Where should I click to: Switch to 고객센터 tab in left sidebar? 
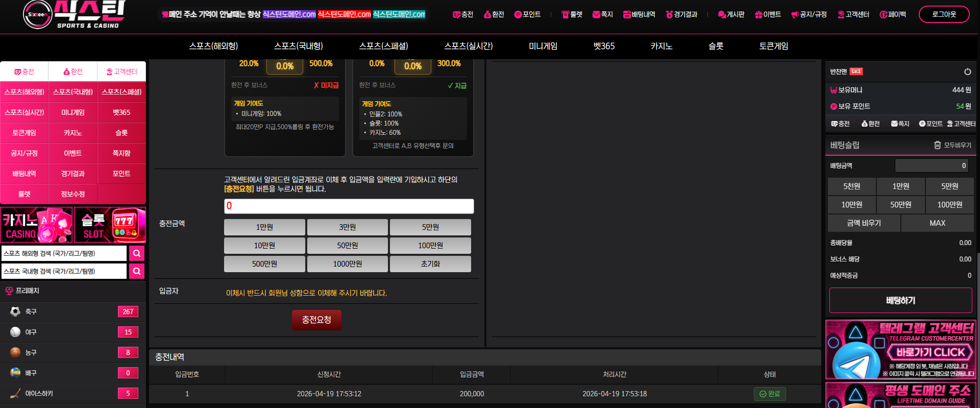point(121,71)
